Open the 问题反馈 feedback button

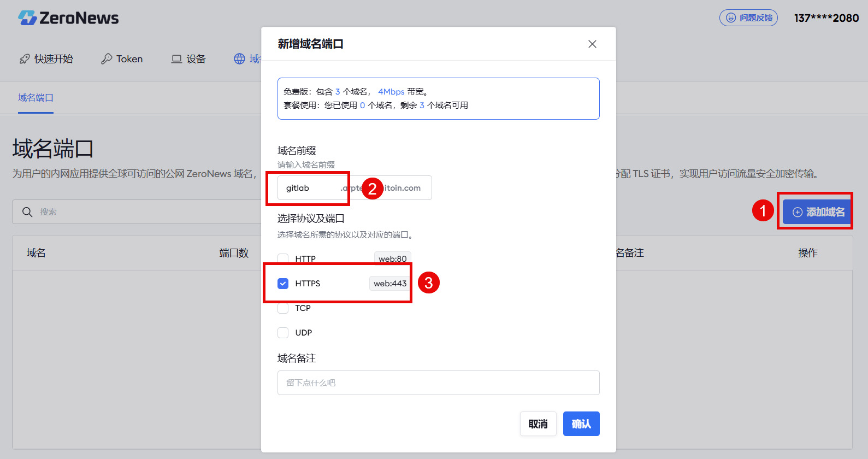point(748,18)
